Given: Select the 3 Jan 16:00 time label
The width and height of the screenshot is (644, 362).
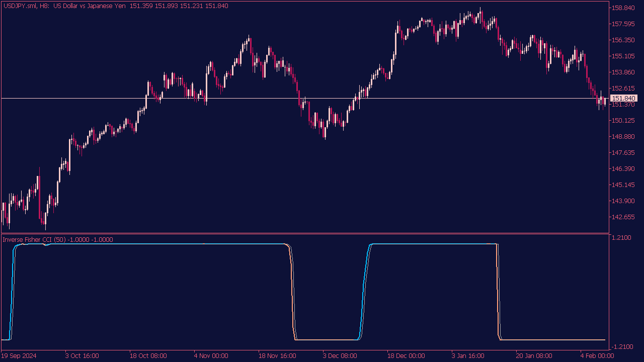Looking at the screenshot, I should [468, 356].
